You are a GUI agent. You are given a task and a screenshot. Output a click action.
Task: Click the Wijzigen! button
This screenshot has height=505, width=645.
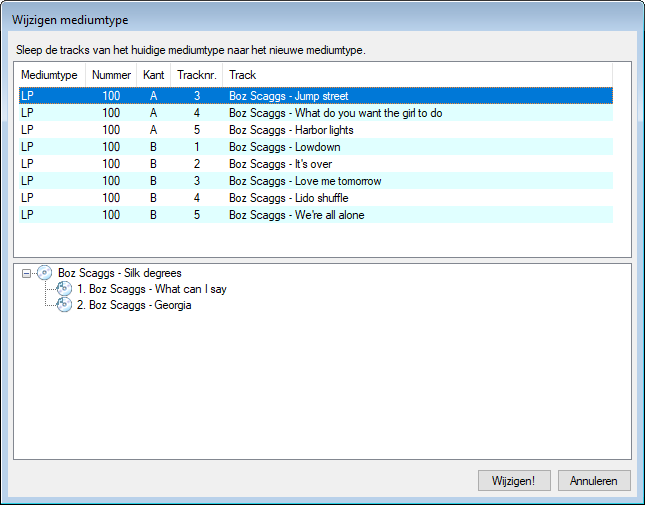pyautogui.click(x=514, y=481)
